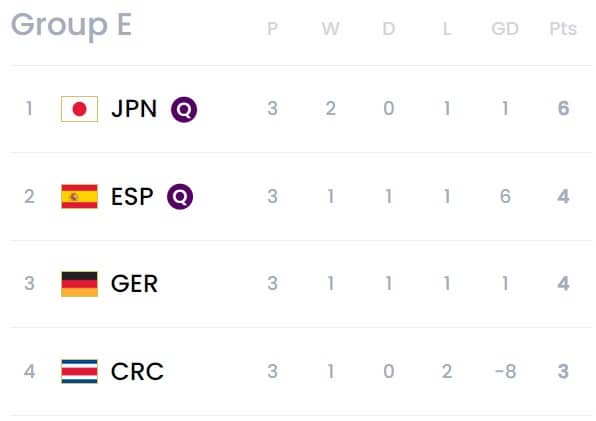Click the L column header
The height and width of the screenshot is (421, 596).
click(447, 28)
